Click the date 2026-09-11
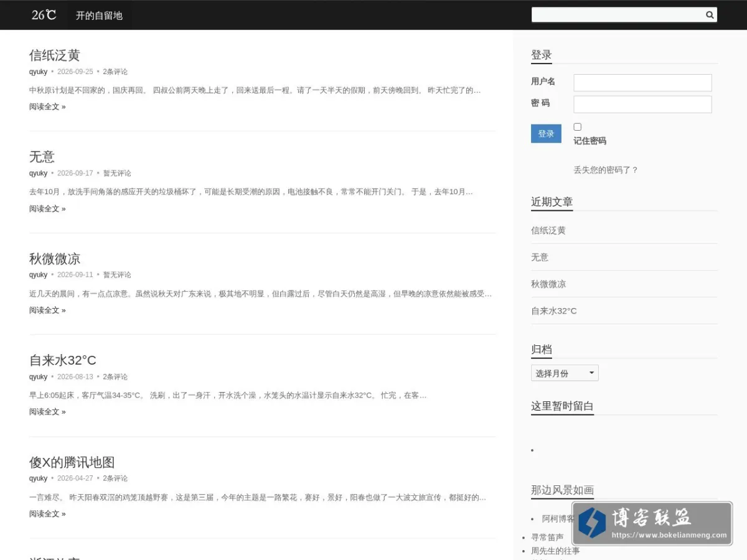The width and height of the screenshot is (747, 560). [75, 274]
